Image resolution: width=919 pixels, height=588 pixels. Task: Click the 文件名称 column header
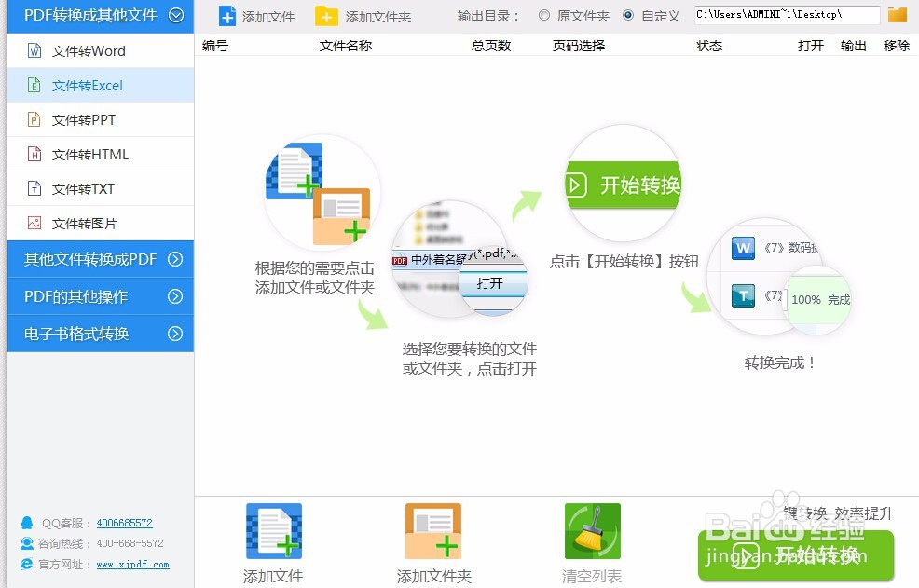[x=346, y=46]
